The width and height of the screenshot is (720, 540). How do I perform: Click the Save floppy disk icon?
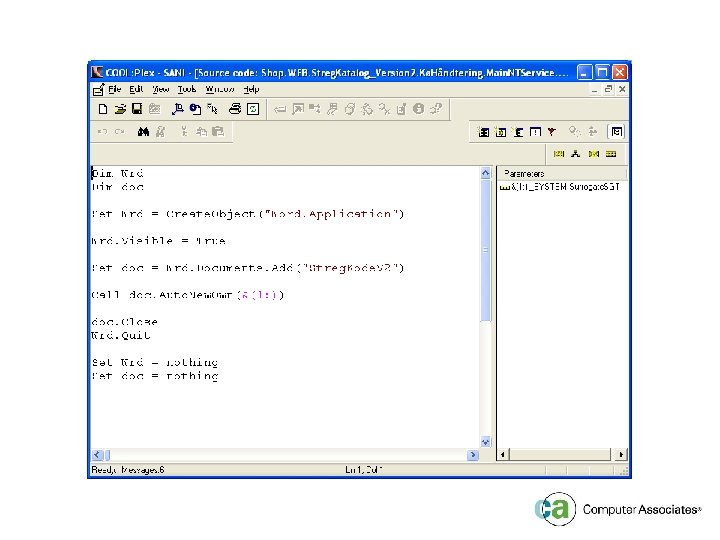[137, 109]
